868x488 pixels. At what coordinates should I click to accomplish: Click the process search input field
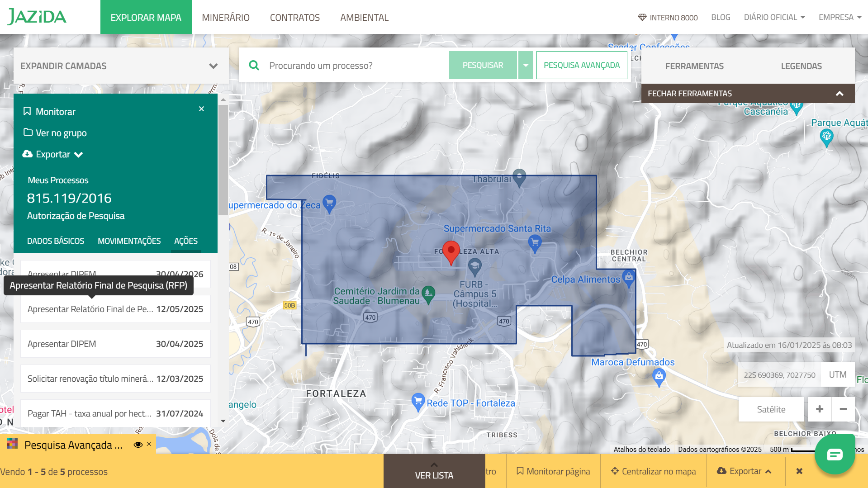click(x=355, y=66)
